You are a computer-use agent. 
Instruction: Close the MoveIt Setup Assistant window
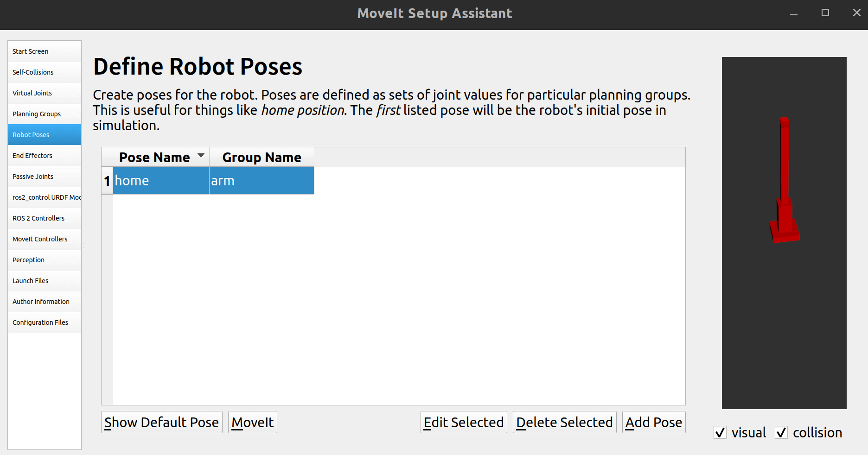tap(856, 13)
